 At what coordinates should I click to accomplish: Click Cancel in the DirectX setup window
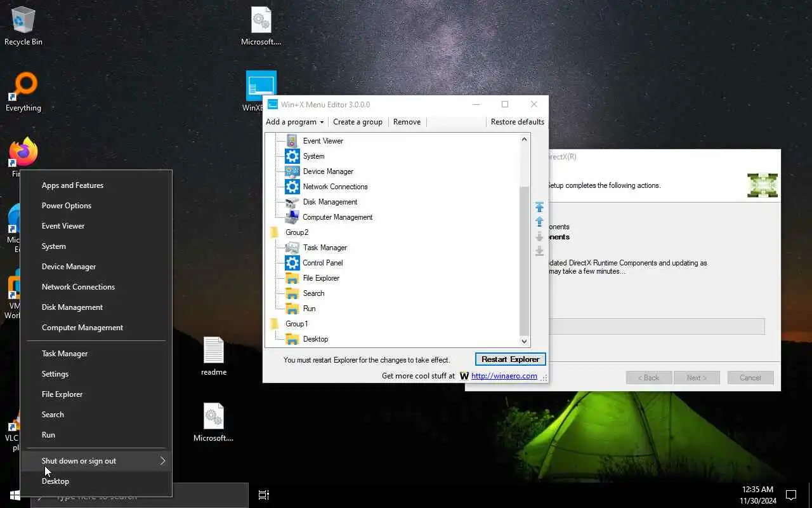pyautogui.click(x=750, y=378)
